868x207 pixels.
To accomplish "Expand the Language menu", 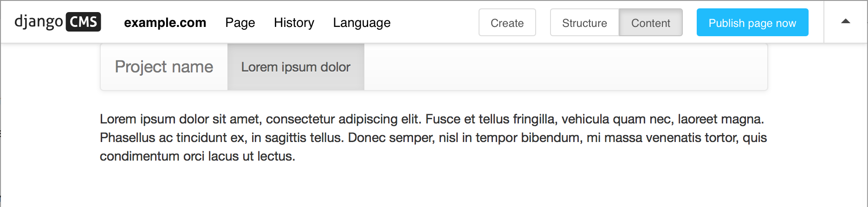I will tap(362, 22).
